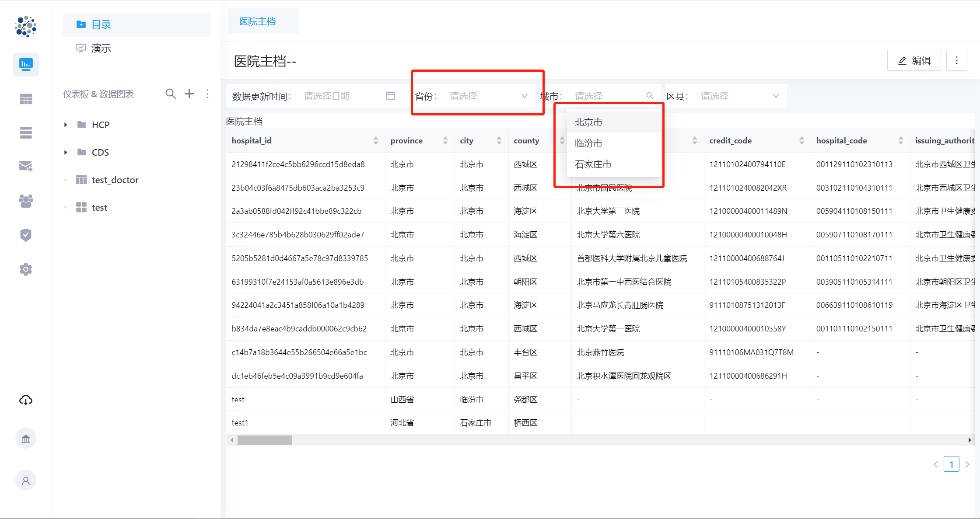Open the list view icon in sidebar

tap(26, 132)
